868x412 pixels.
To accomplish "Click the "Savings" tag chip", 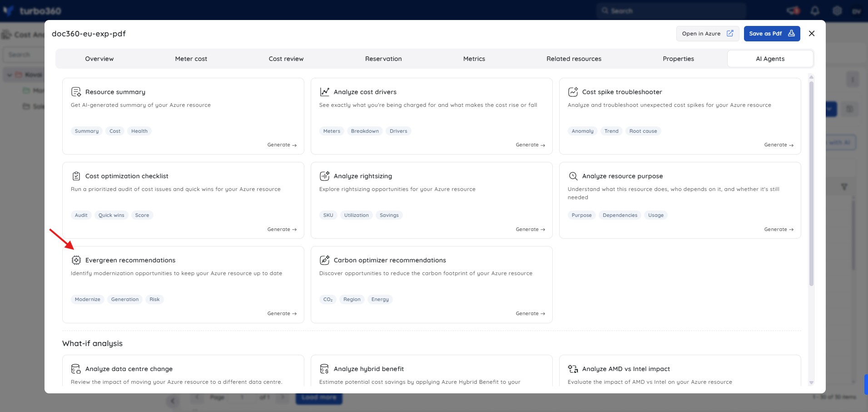I will (389, 215).
